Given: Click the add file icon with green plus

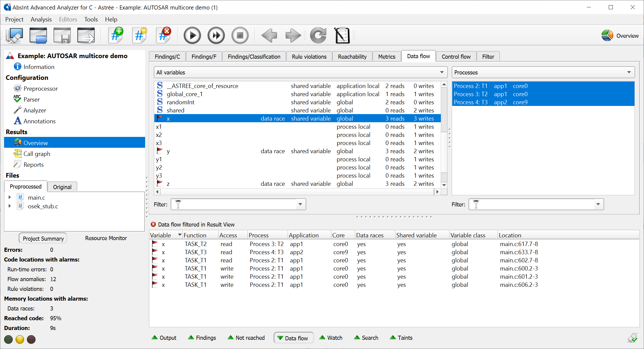Looking at the screenshot, I should tap(116, 35).
